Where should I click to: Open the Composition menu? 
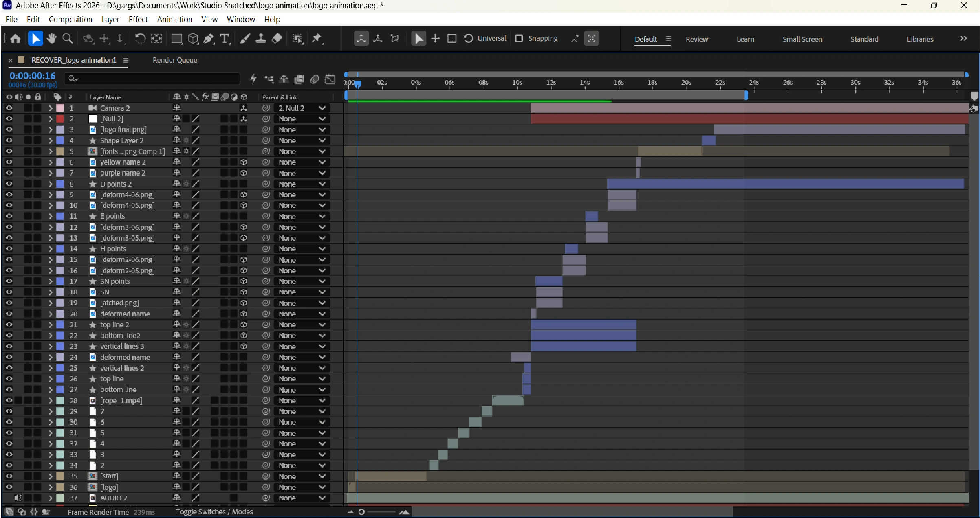pyautogui.click(x=70, y=19)
